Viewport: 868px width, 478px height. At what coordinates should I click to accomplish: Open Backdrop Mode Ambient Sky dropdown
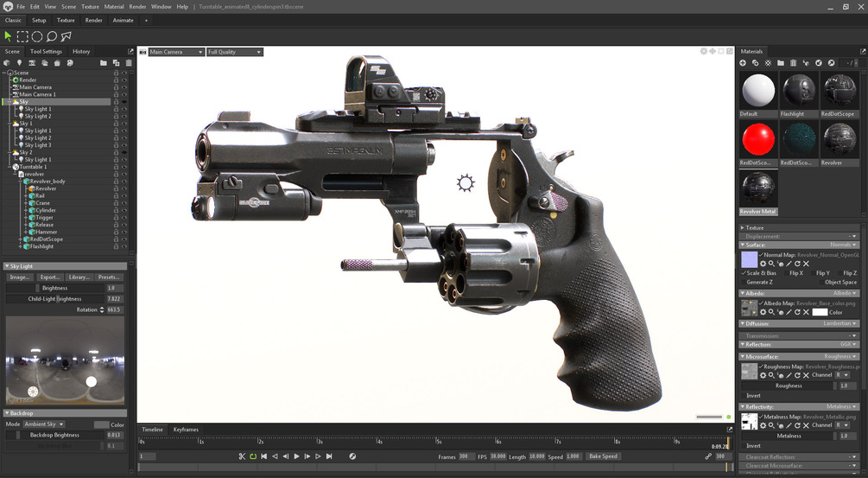[44, 424]
